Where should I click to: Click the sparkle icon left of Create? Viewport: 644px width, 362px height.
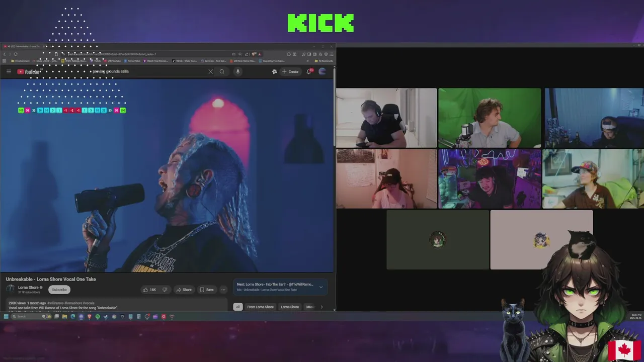click(274, 71)
